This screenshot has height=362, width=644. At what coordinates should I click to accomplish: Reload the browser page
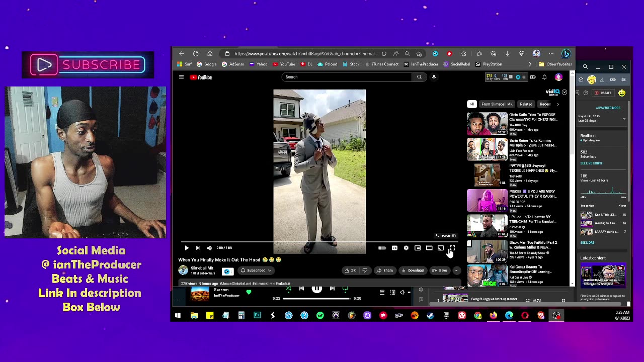pos(196,54)
